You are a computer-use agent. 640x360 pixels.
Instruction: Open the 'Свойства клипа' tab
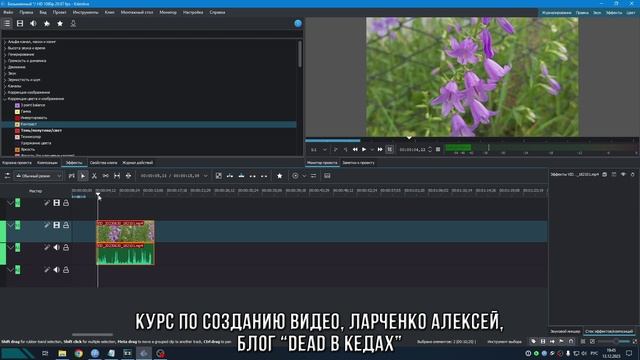click(x=103, y=163)
